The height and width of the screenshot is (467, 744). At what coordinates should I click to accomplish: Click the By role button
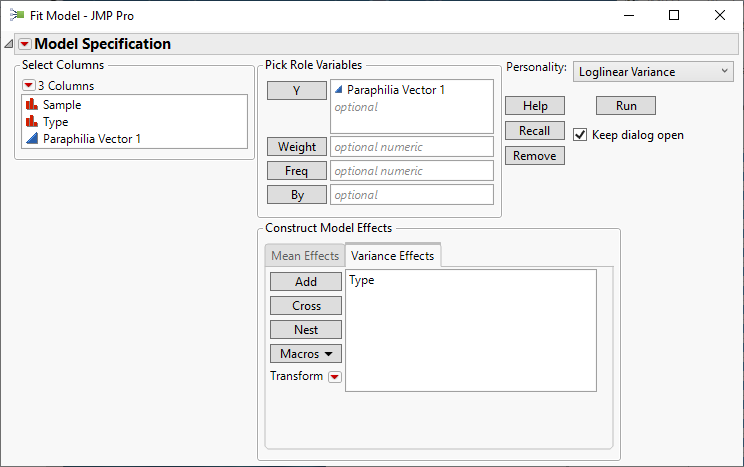pyautogui.click(x=297, y=195)
